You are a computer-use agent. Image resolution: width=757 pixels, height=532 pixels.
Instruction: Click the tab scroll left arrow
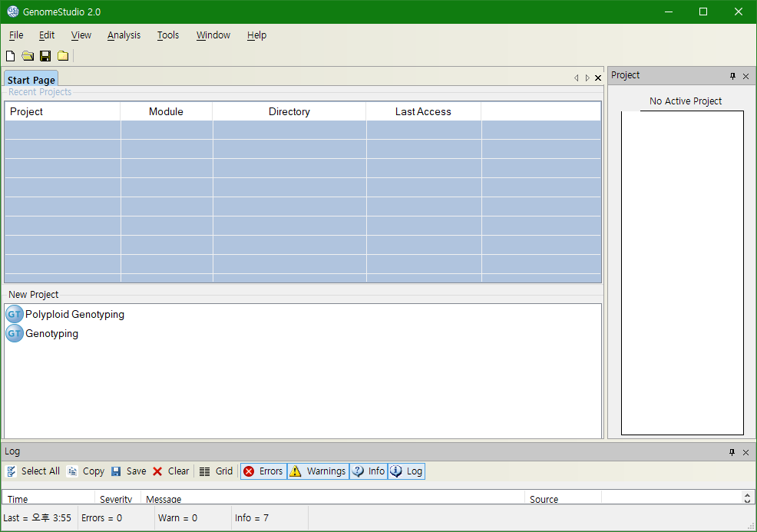pyautogui.click(x=576, y=78)
